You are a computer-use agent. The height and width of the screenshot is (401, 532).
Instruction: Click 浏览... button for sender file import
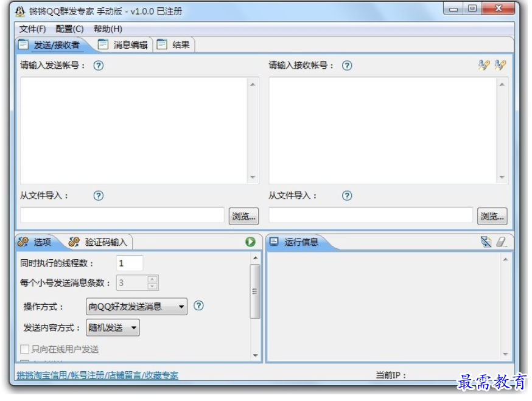tap(243, 217)
